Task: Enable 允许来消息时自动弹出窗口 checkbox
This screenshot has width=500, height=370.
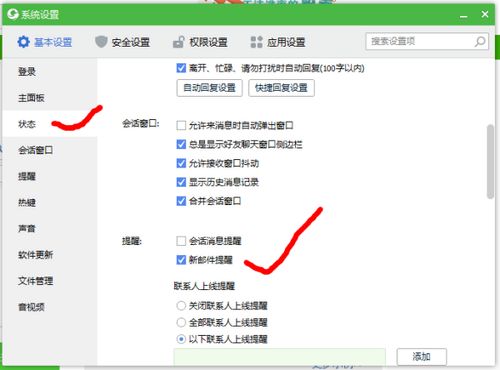Action: (181, 126)
